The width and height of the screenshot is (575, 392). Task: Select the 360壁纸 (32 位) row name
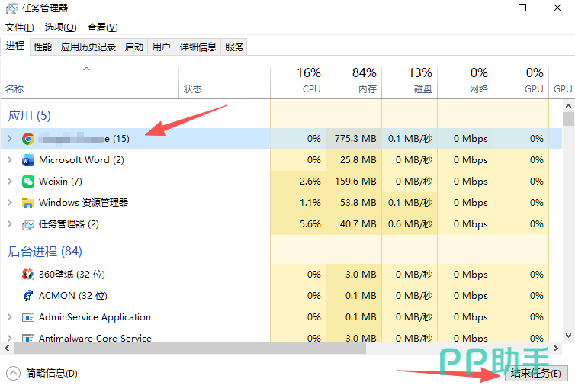tap(72, 275)
